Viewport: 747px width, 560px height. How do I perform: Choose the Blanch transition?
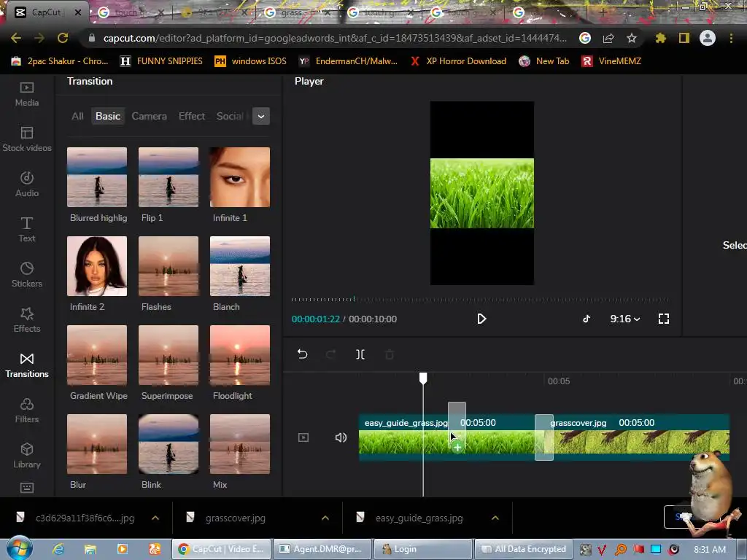tap(240, 266)
